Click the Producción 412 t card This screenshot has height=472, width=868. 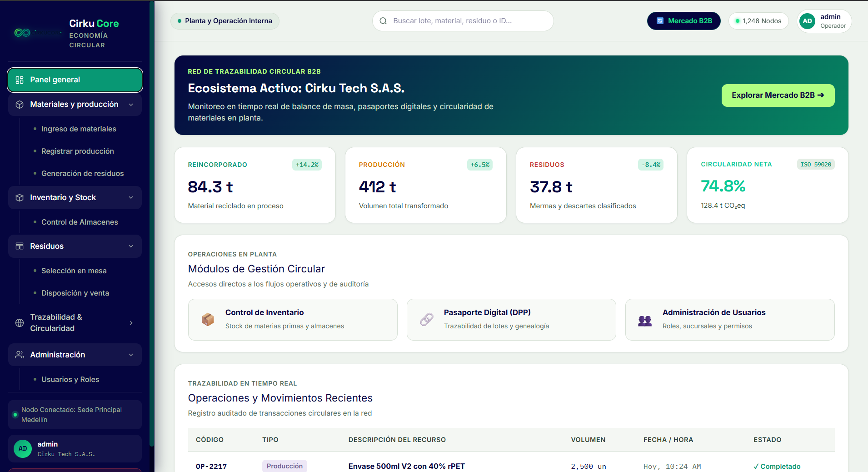pos(426,185)
